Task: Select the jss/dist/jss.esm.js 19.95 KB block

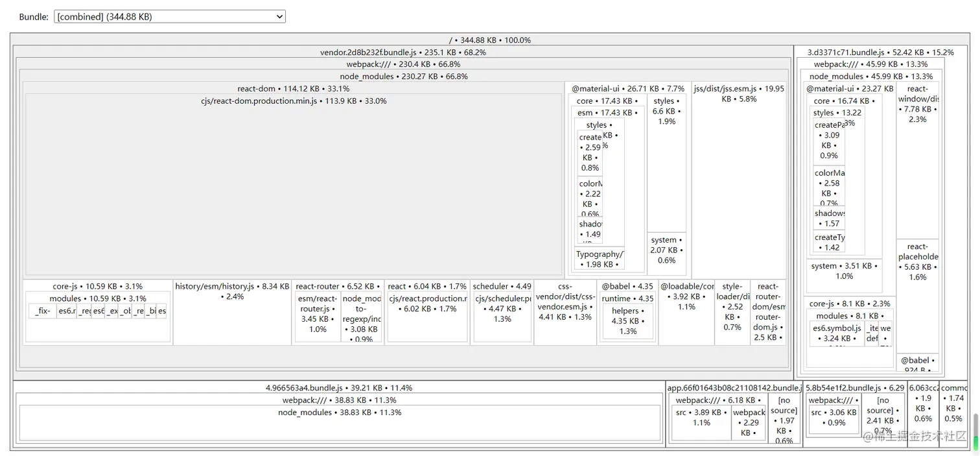Action: (x=738, y=182)
